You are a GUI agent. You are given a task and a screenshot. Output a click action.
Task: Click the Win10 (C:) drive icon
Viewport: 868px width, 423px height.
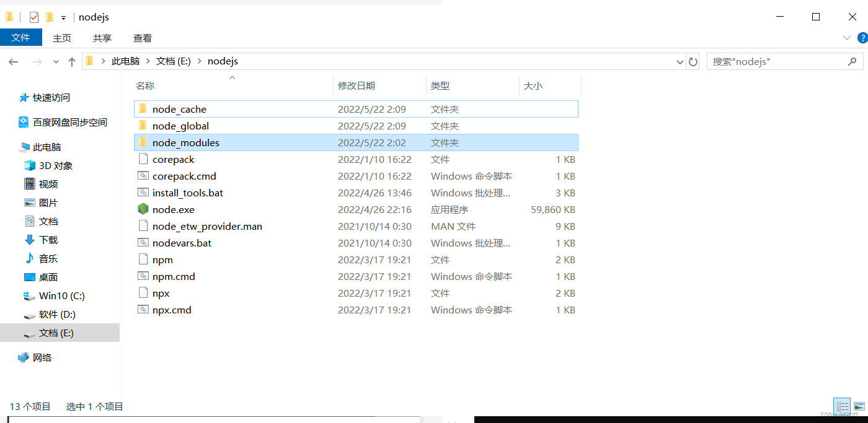30,295
